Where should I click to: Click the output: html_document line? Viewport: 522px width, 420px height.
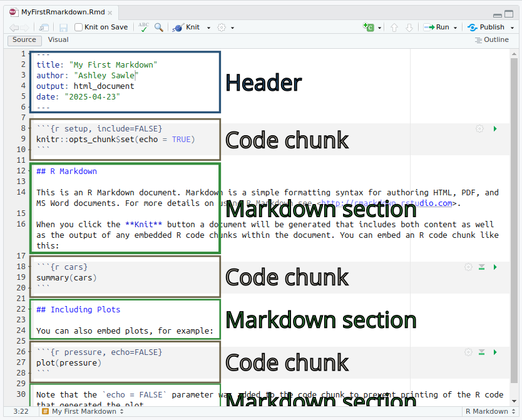85,86
